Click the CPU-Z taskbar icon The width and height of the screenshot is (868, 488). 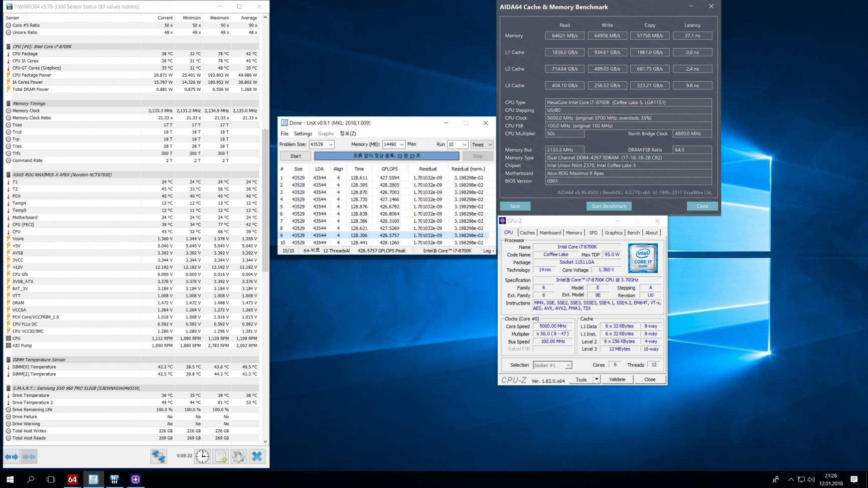[135, 479]
